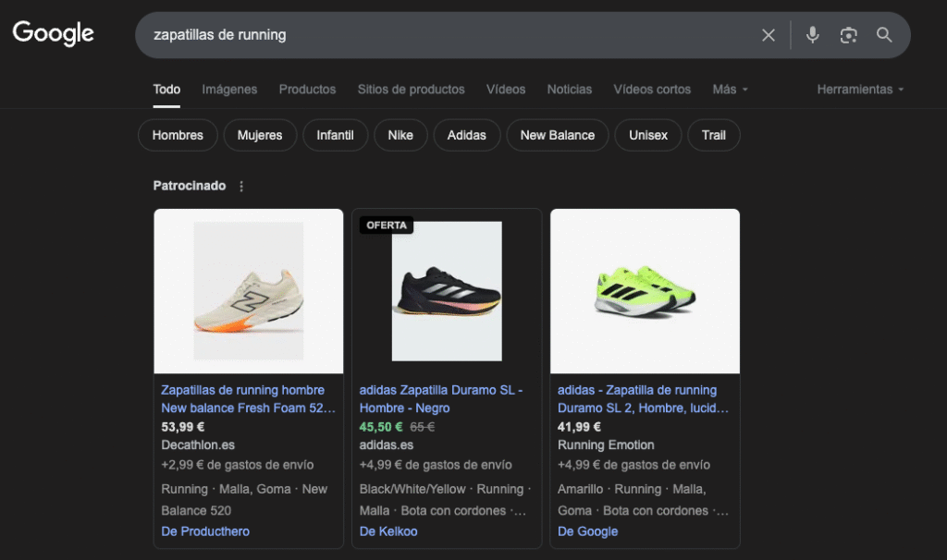Image resolution: width=947 pixels, height=560 pixels.
Task: Click the OFERTA badge on adidas product
Action: click(x=387, y=225)
